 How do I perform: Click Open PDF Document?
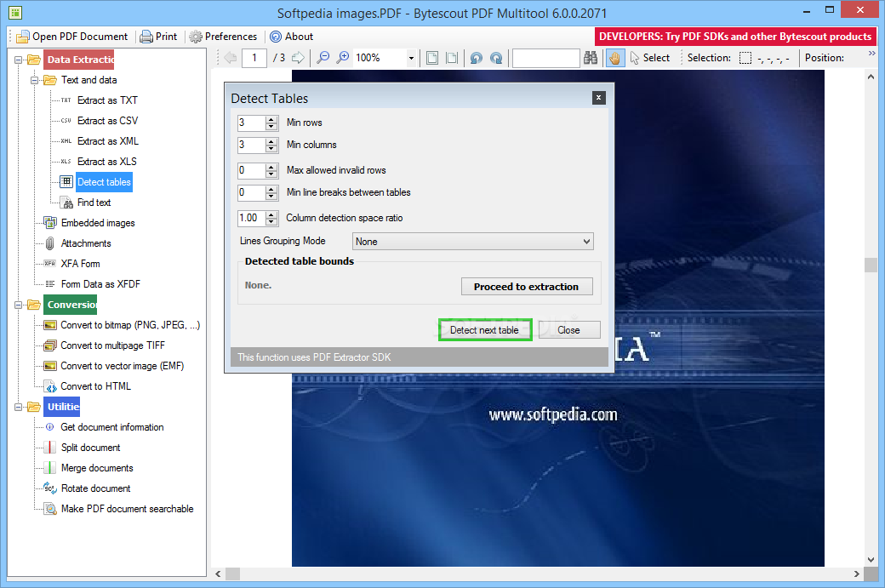pyautogui.click(x=71, y=36)
